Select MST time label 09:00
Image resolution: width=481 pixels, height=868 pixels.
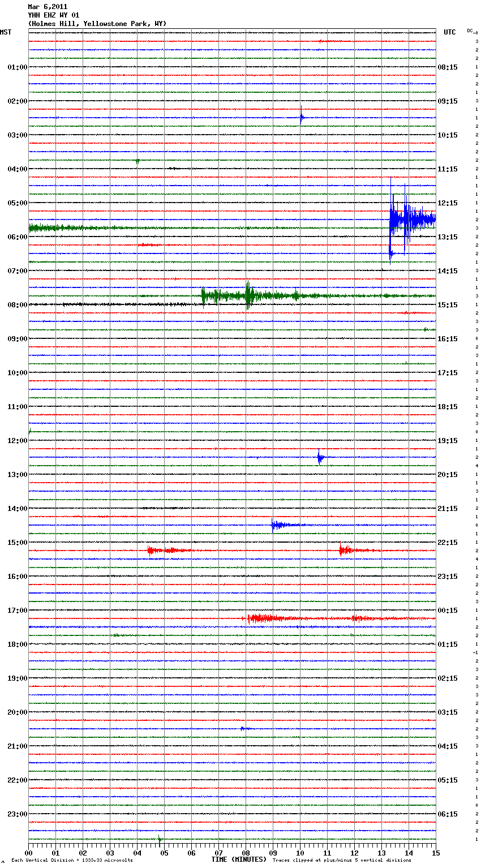point(18,339)
